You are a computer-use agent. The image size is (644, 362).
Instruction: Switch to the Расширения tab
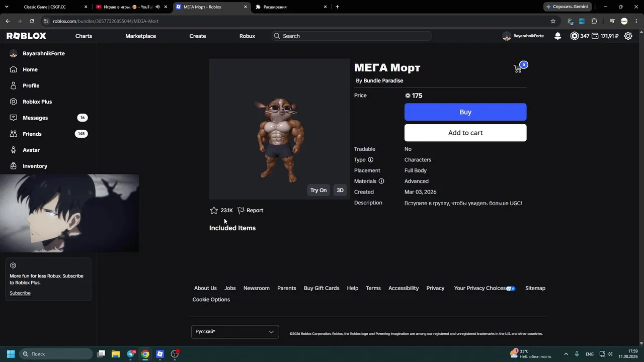click(291, 7)
